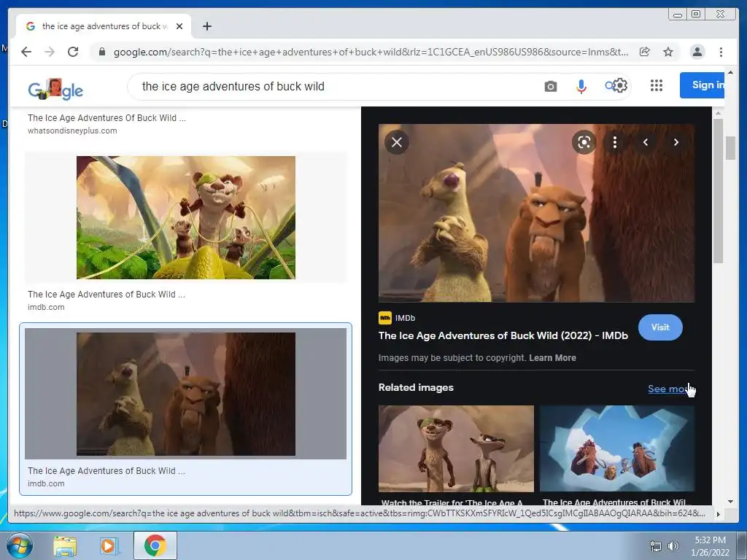View site security lock info
The width and height of the screenshot is (747, 560).
(x=102, y=52)
